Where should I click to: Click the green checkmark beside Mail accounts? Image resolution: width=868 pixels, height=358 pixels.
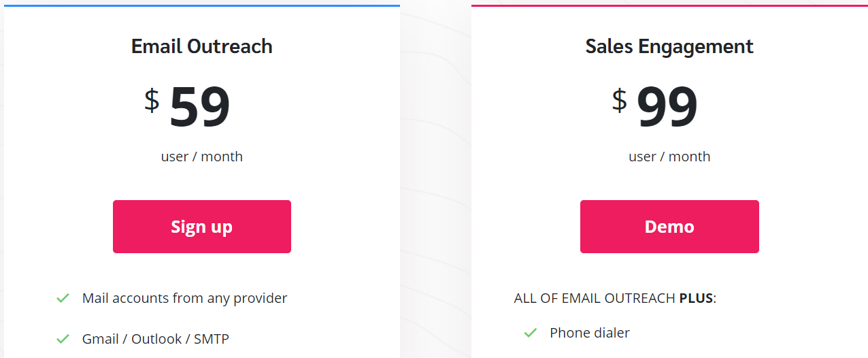point(63,298)
